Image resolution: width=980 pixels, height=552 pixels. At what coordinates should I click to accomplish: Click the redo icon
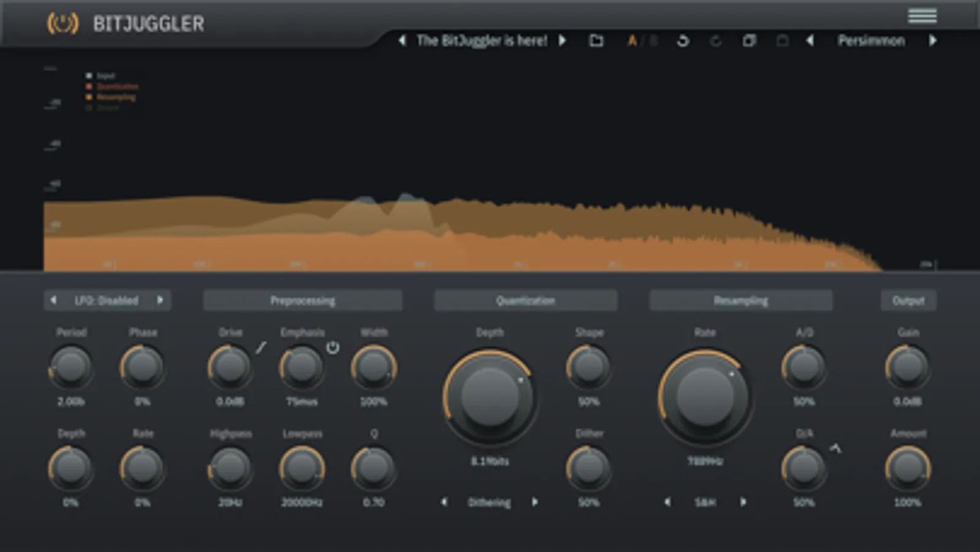[715, 40]
